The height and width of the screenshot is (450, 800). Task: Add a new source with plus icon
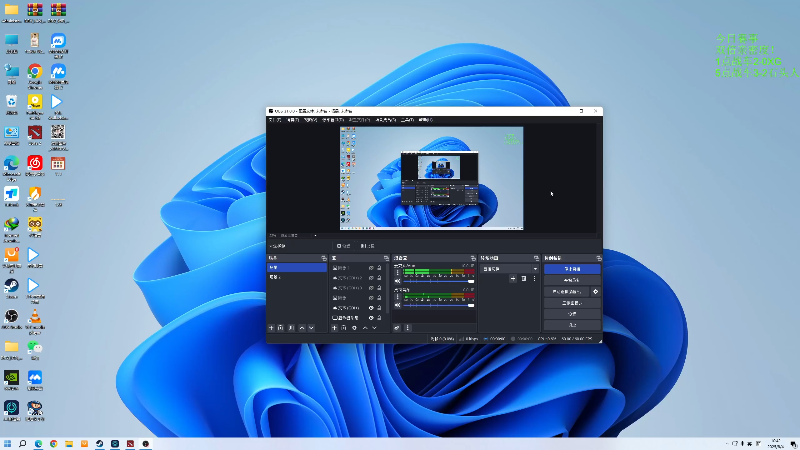334,328
